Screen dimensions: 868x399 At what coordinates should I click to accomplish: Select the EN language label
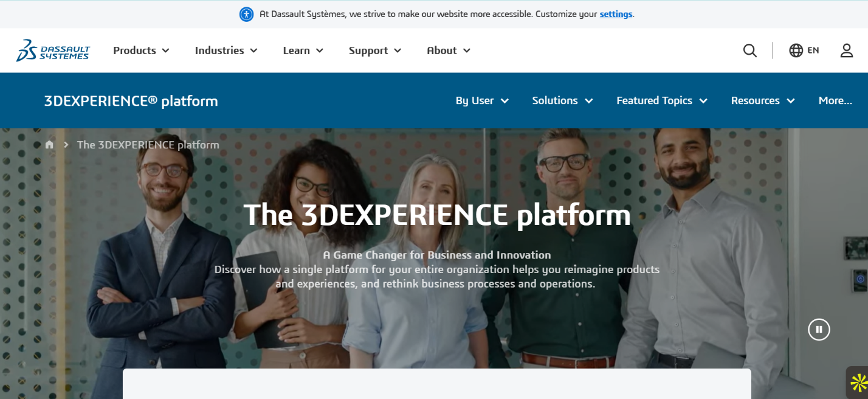813,50
